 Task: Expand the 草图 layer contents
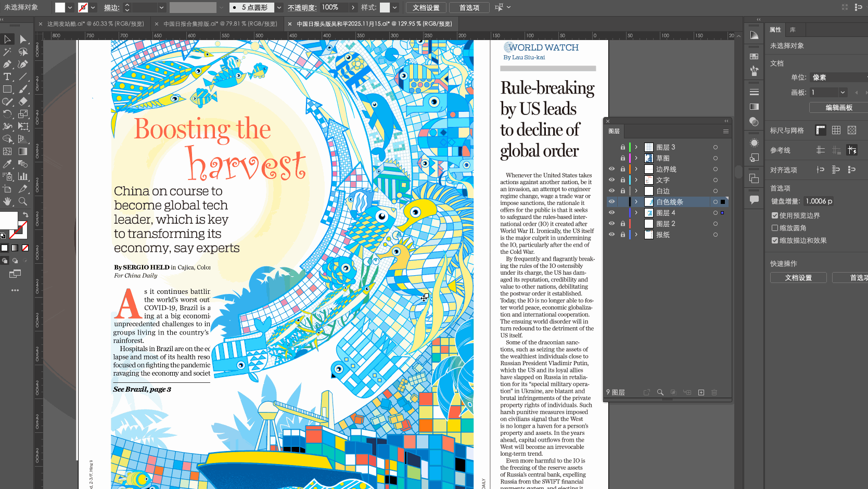point(636,158)
